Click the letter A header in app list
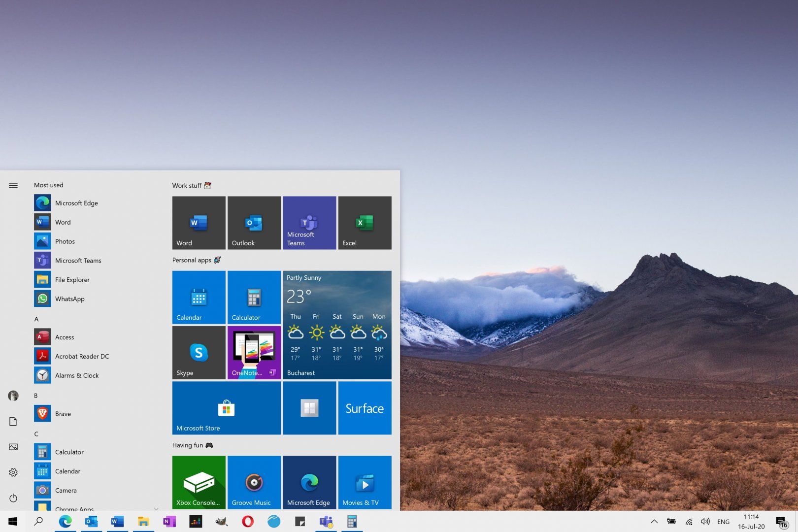This screenshot has width=798, height=532. (x=36, y=319)
